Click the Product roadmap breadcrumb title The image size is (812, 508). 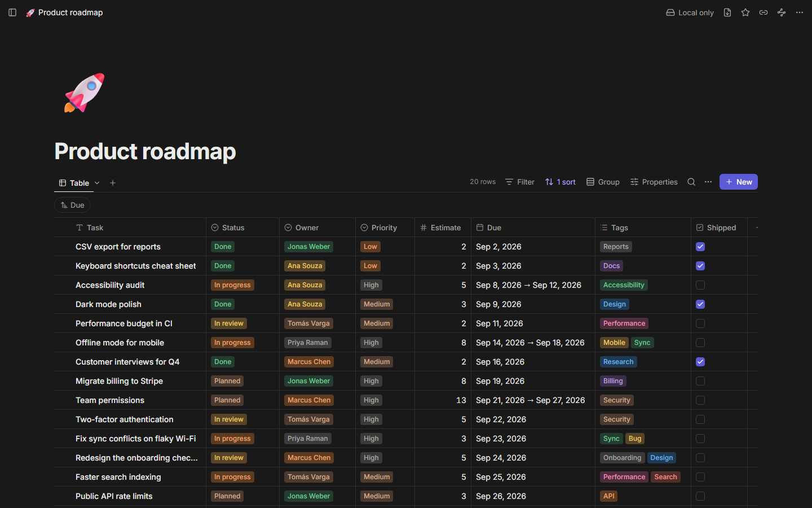coord(70,12)
